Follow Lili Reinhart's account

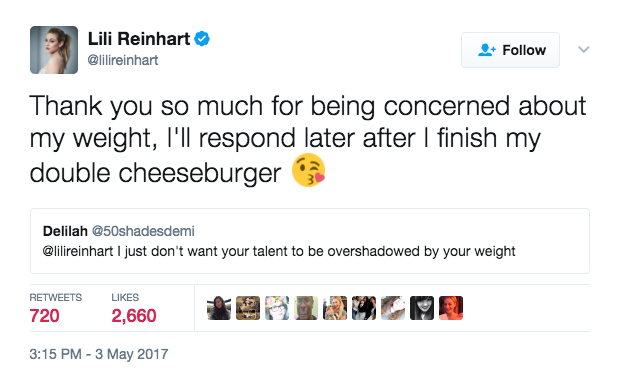pos(510,50)
